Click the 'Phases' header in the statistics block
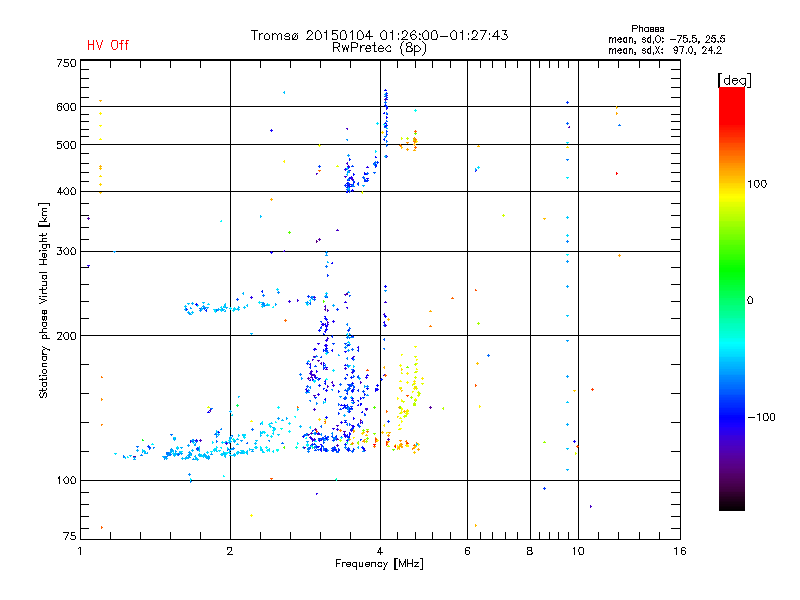This screenshot has height=600, width=800. 647,29
